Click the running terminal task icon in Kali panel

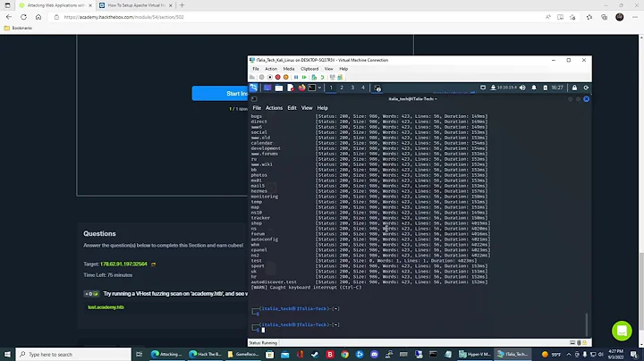tap(377, 88)
